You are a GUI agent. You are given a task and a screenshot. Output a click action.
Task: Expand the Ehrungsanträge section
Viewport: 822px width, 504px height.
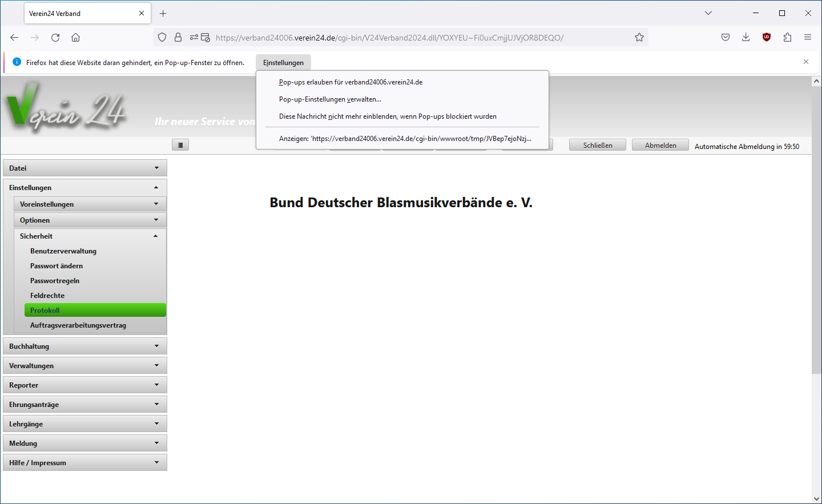[85, 404]
